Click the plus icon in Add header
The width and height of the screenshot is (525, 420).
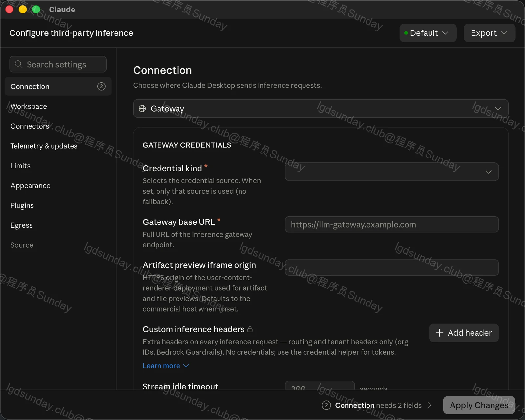tap(439, 333)
